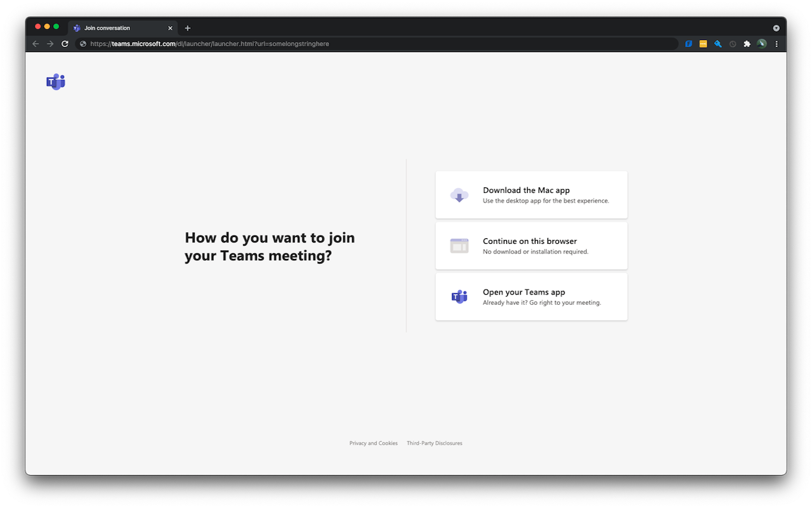Click 'No download or installation required.'

[536, 251]
